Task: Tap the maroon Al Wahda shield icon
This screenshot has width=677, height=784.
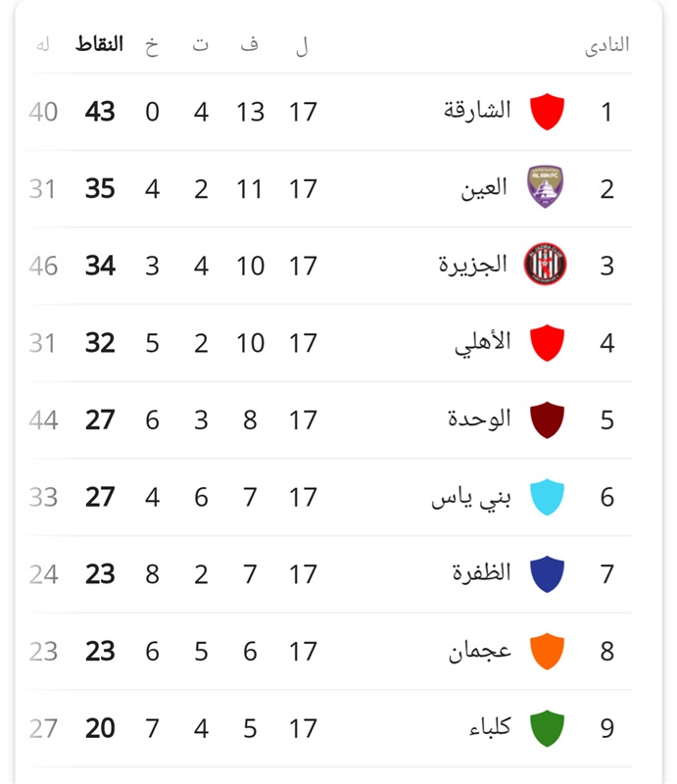Action: coord(547,420)
